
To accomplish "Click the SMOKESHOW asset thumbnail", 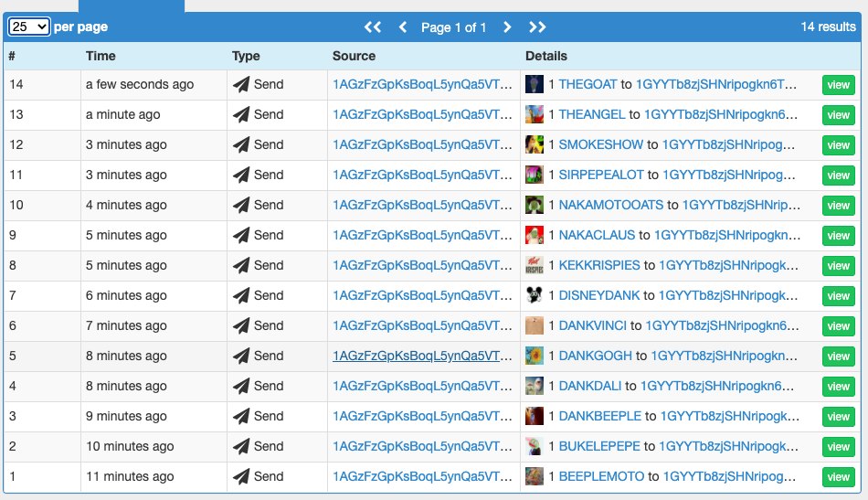I will [x=535, y=144].
